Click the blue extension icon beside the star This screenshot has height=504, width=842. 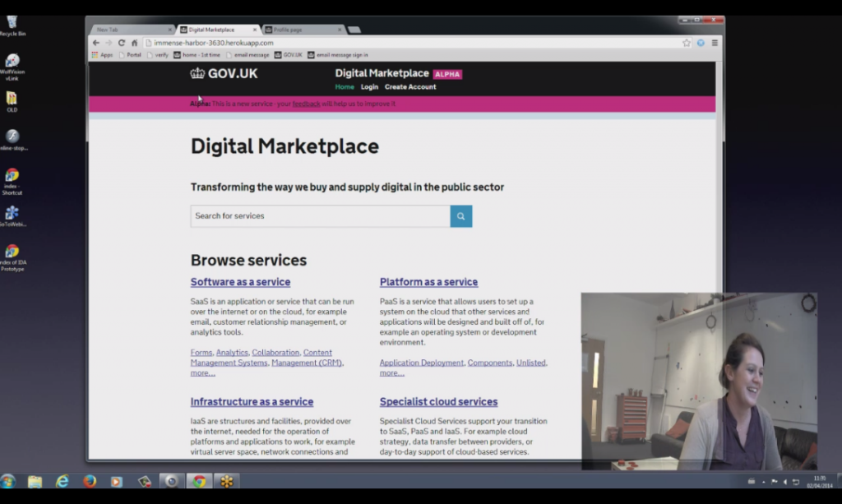[701, 43]
